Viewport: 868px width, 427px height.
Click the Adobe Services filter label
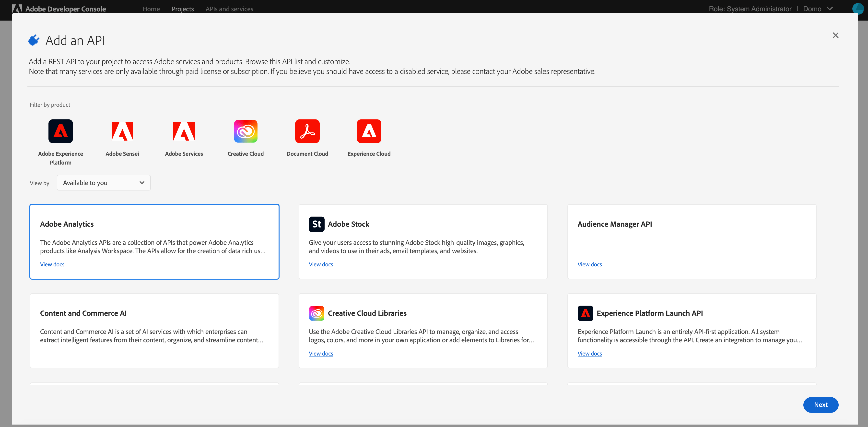point(184,154)
